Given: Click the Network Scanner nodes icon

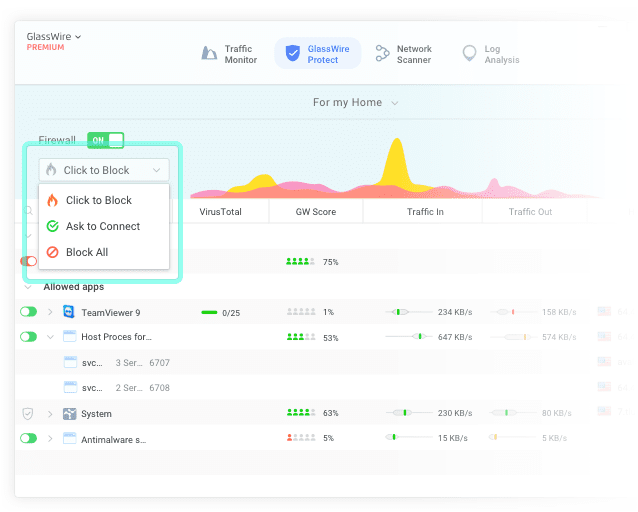Looking at the screenshot, I should click(x=382, y=53).
